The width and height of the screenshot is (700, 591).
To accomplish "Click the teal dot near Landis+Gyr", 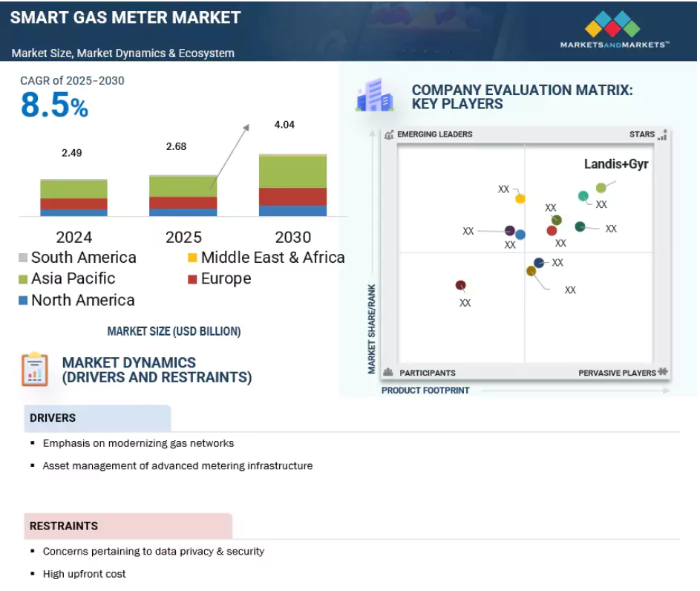I will (x=583, y=196).
